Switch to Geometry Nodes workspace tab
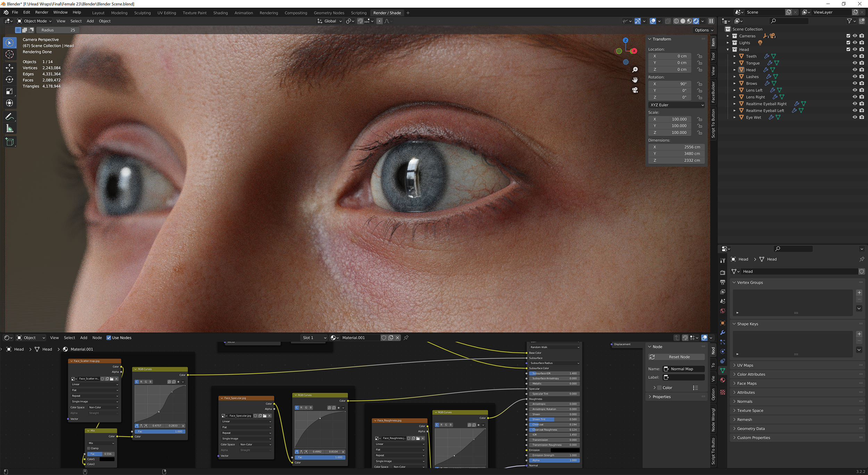 (329, 13)
